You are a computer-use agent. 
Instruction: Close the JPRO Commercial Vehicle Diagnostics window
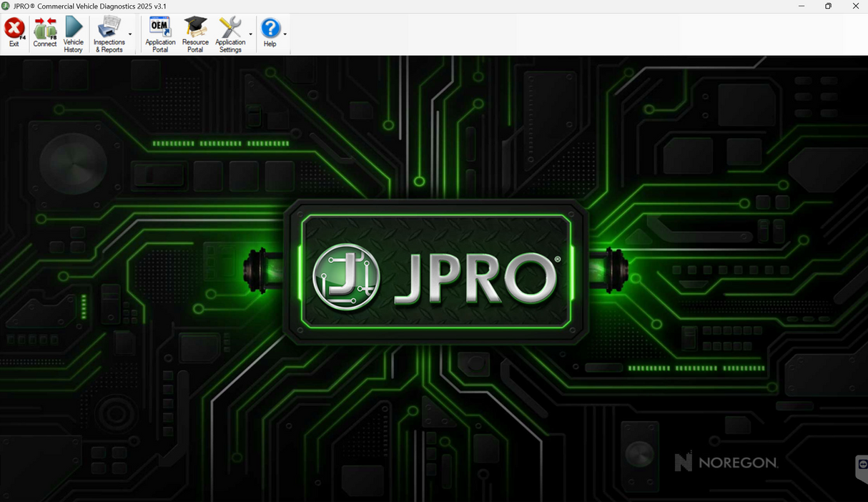coord(855,6)
